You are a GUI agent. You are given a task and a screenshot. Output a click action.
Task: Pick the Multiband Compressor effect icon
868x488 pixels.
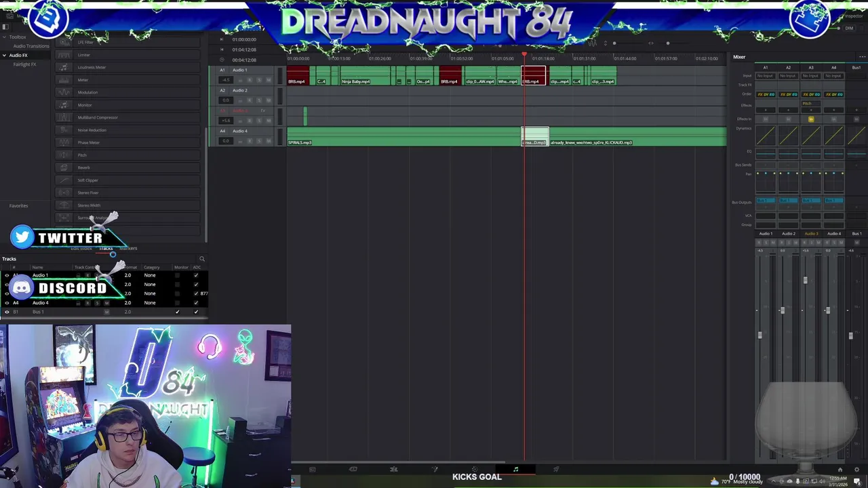[64, 117]
